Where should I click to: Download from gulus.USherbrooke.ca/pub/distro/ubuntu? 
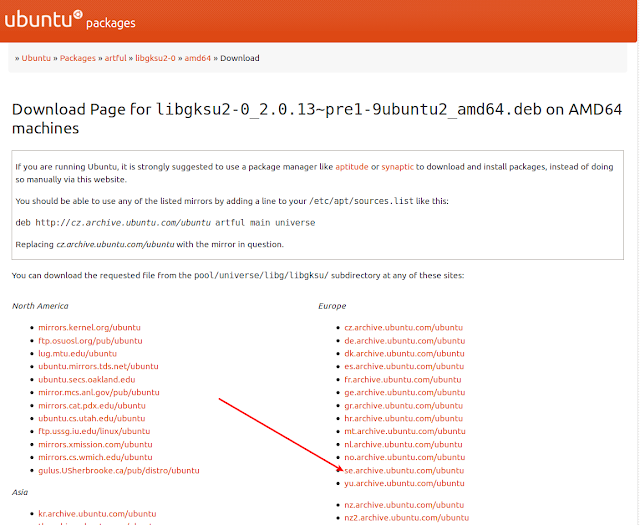coord(119,470)
